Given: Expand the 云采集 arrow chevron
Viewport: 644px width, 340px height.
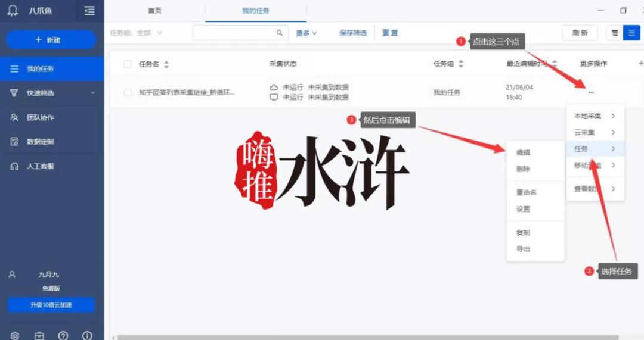Looking at the screenshot, I should (613, 132).
